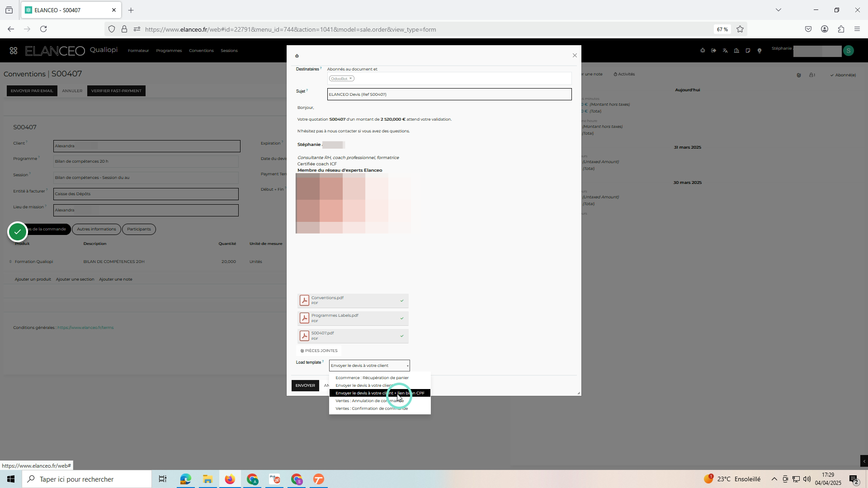Open the Activités chatter button

(x=624, y=74)
